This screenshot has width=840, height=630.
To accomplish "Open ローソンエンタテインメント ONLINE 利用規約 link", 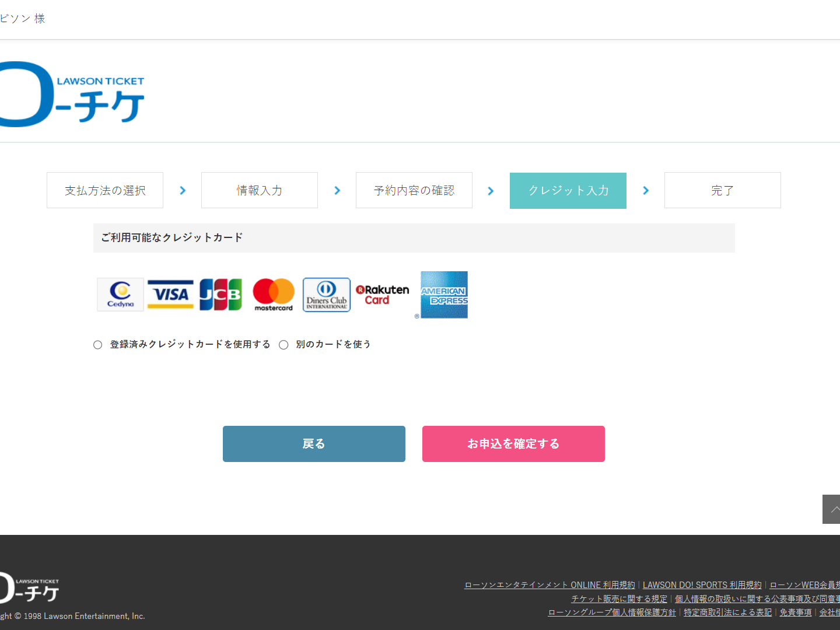I will 549,585.
